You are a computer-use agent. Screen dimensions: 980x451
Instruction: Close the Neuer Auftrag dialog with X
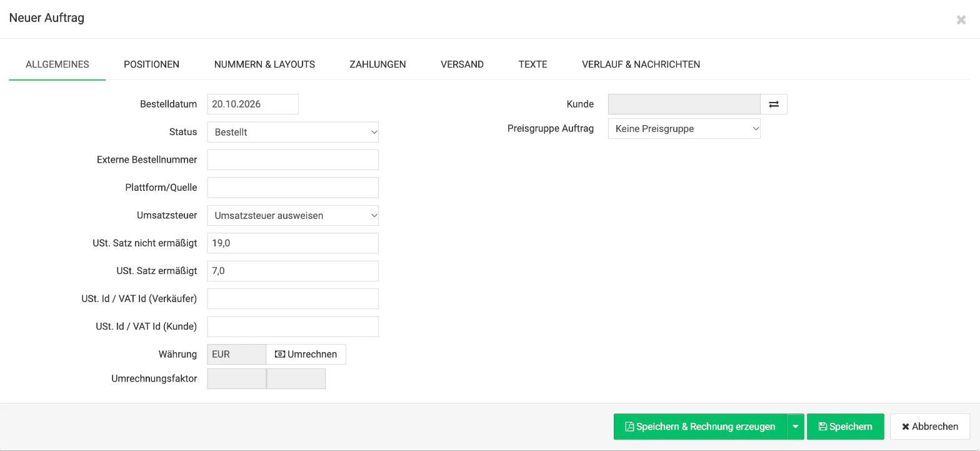point(961,20)
